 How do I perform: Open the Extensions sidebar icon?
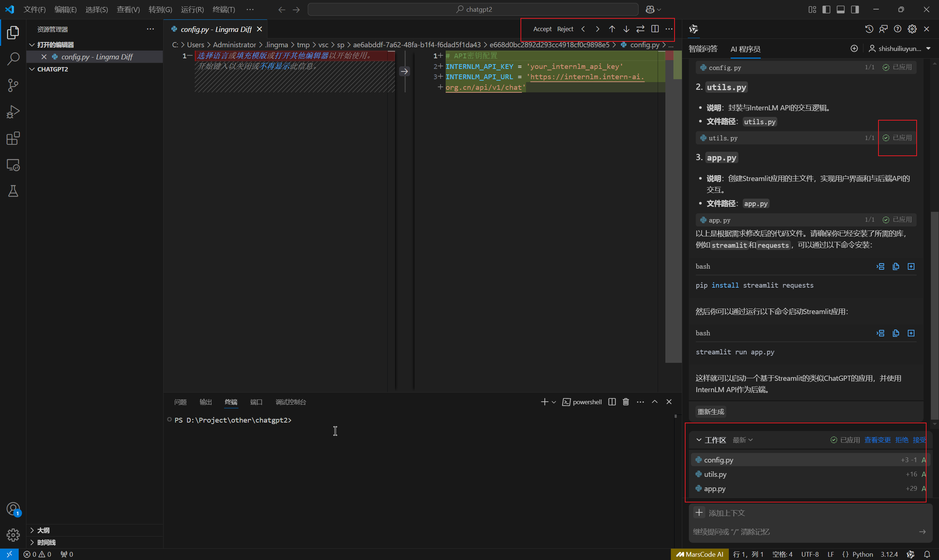[13, 139]
